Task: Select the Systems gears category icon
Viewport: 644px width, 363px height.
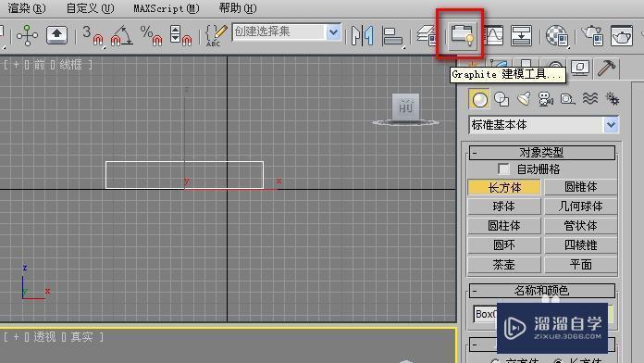Action: 612,99
